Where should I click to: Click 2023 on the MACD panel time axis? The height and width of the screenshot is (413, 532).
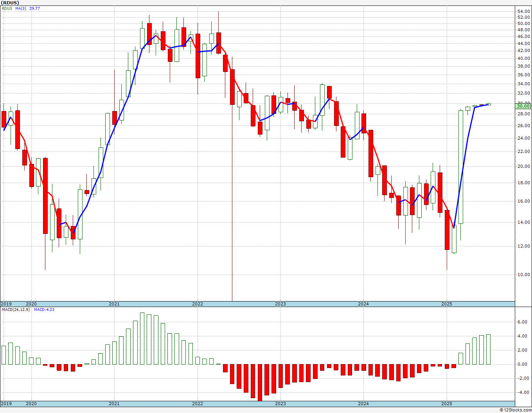coord(280,404)
